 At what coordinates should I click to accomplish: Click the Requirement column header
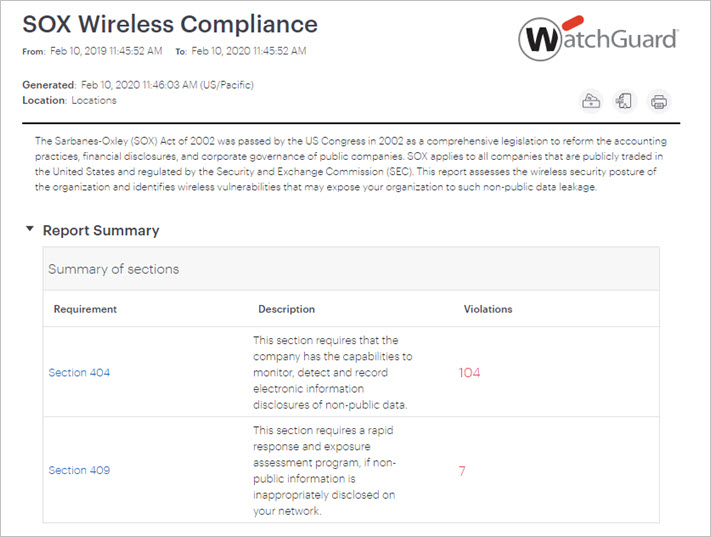point(85,309)
